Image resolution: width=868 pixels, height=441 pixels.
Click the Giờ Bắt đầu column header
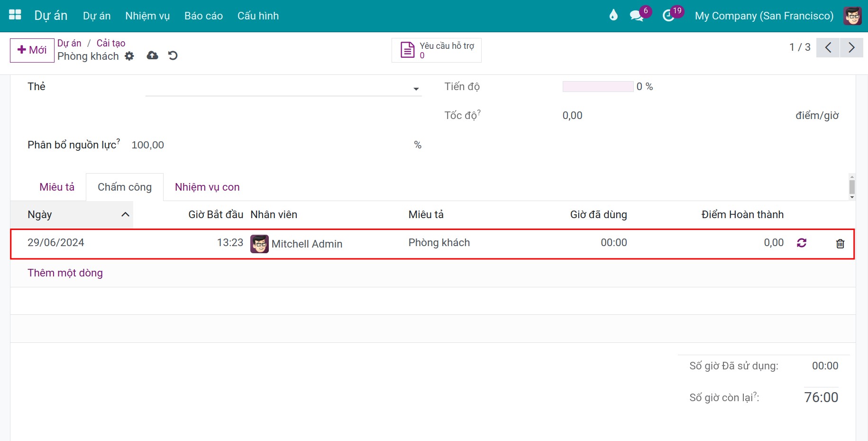(216, 214)
